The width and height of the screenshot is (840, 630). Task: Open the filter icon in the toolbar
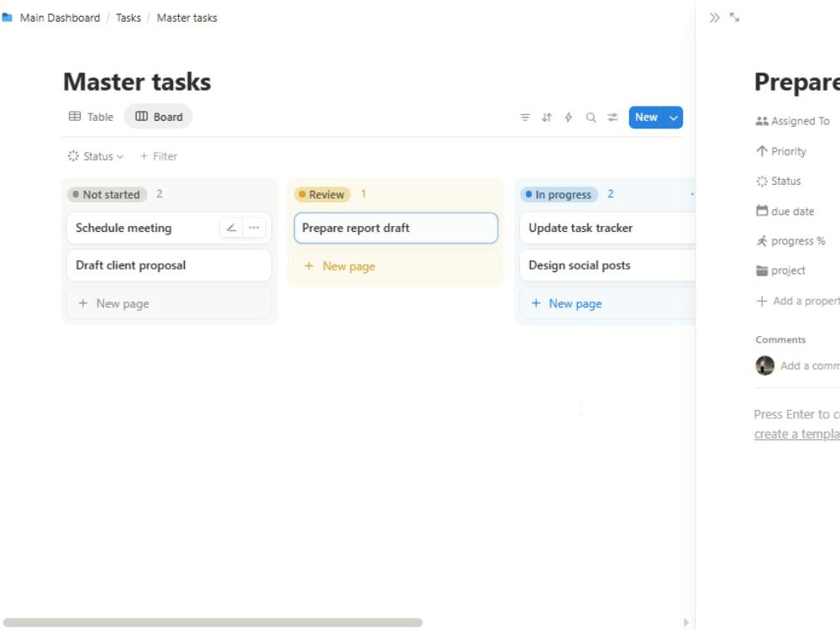[525, 118]
